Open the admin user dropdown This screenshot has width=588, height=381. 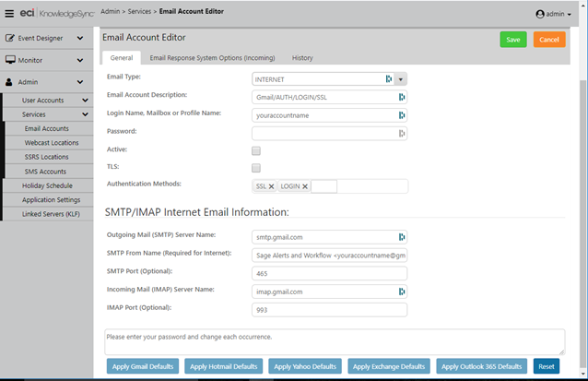coord(554,14)
